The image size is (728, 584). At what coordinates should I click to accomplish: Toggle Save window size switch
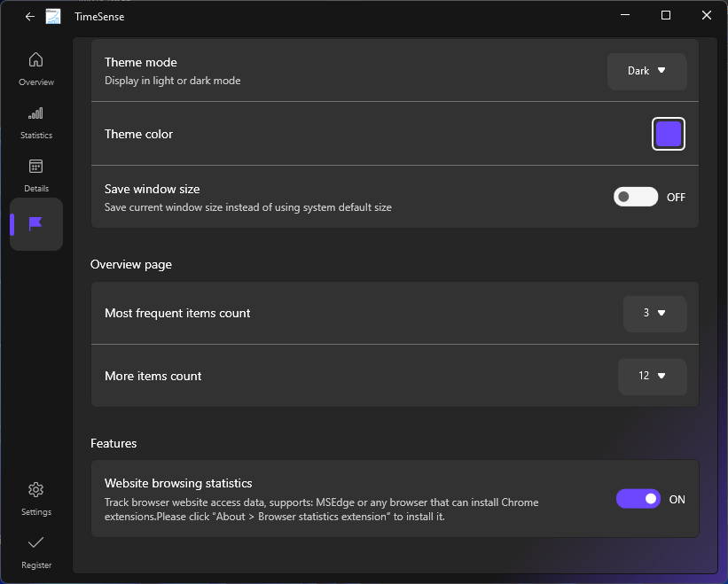[636, 197]
